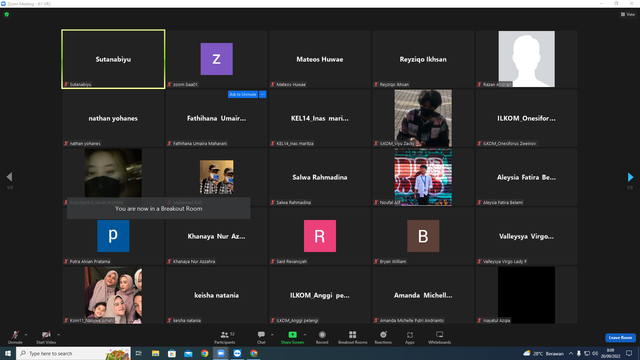
Task: Click the blue P avatar of Putra Alvian
Action: (x=113, y=236)
